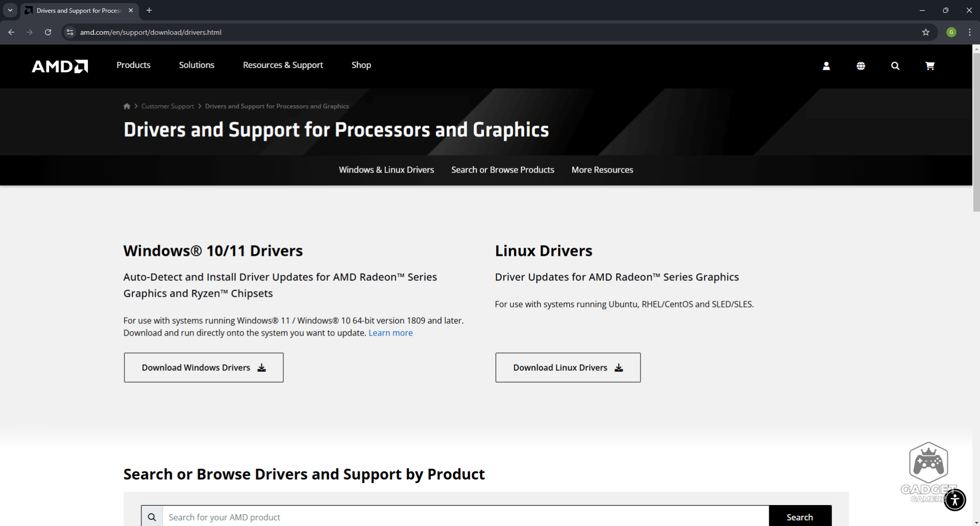The height and width of the screenshot is (526, 980).
Task: Click the page title Drivers and Support heading
Action: point(336,130)
